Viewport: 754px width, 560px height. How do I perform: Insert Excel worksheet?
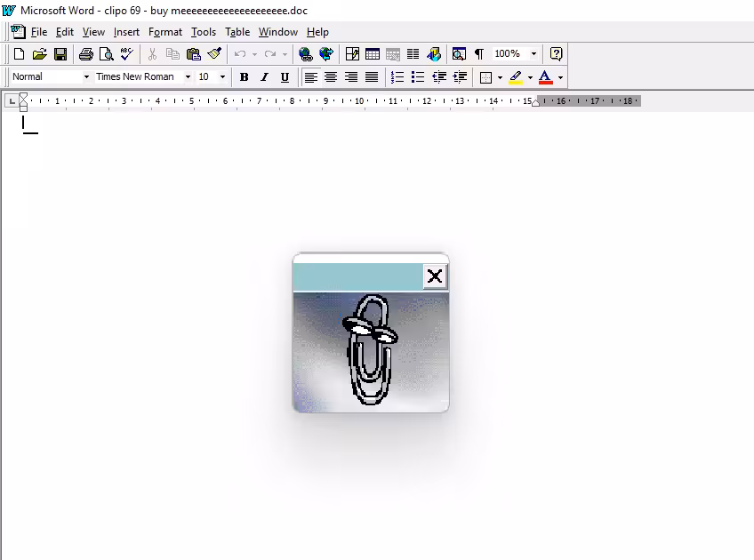[393, 54]
